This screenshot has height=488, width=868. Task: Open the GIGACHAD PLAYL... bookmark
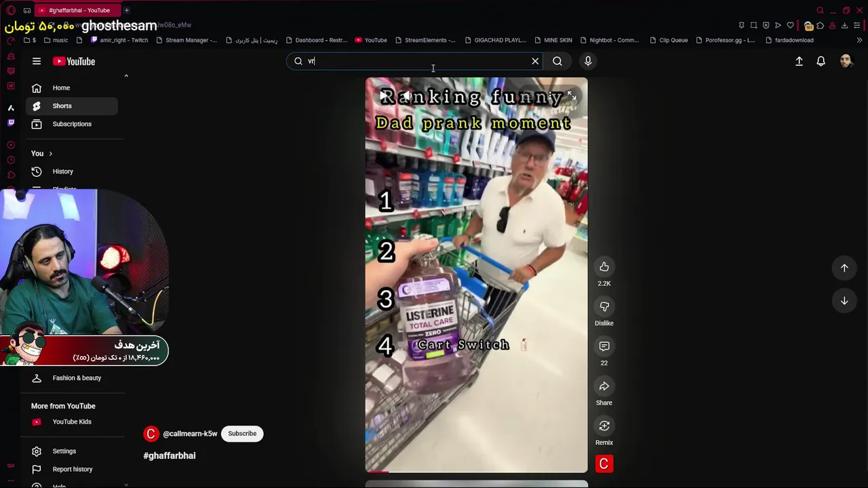pos(495,40)
